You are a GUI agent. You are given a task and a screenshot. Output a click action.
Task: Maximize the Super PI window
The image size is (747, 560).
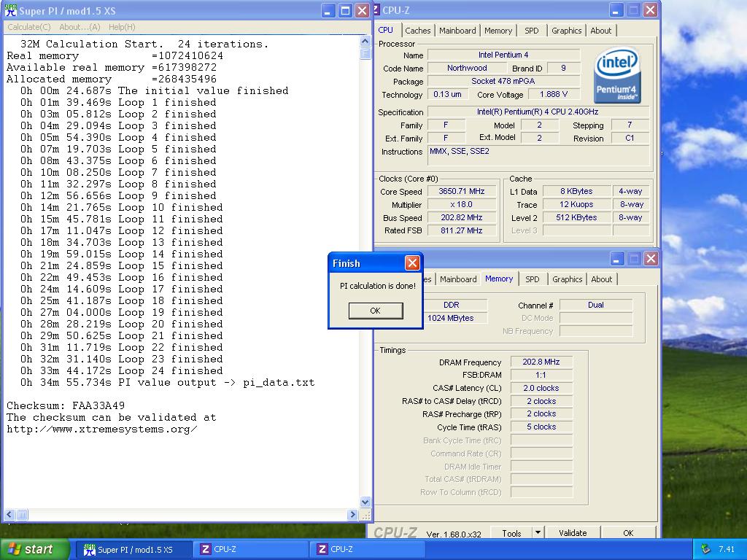pos(345,11)
